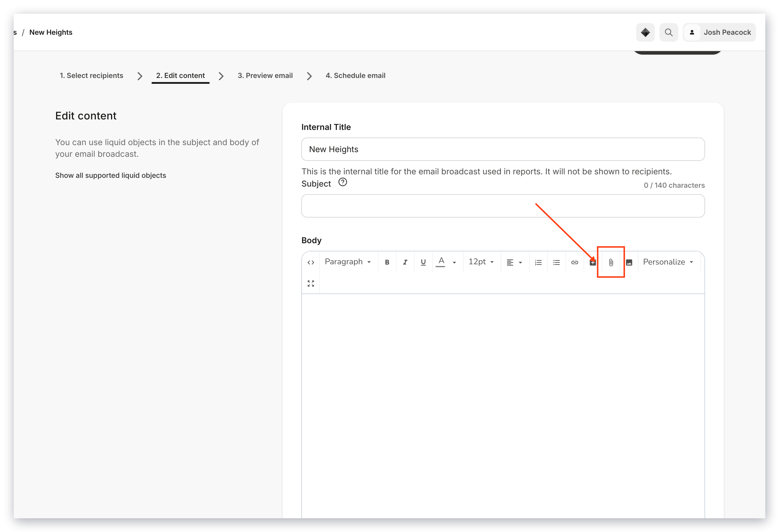Open the Paragraph block format dropdown

coord(348,262)
